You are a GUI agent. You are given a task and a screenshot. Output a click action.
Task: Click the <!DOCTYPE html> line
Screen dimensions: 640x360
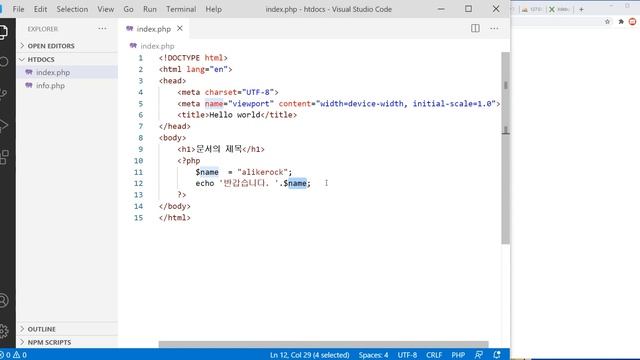[x=193, y=58]
